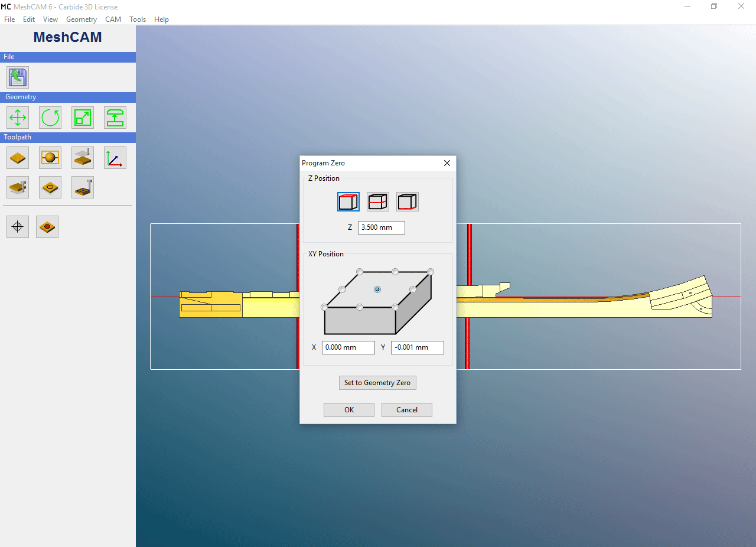This screenshot has width=756, height=547.
Task: Click the block with red dot icon
Action: pos(47,226)
